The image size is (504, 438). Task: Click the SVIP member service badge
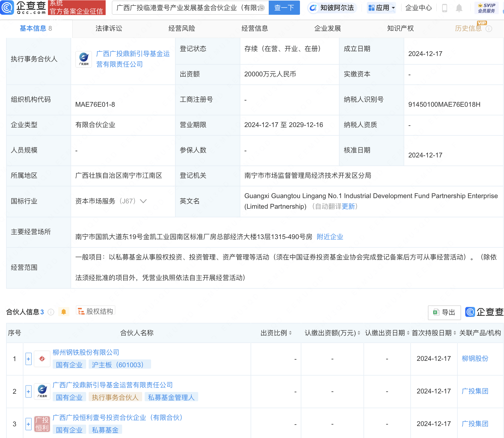[486, 8]
